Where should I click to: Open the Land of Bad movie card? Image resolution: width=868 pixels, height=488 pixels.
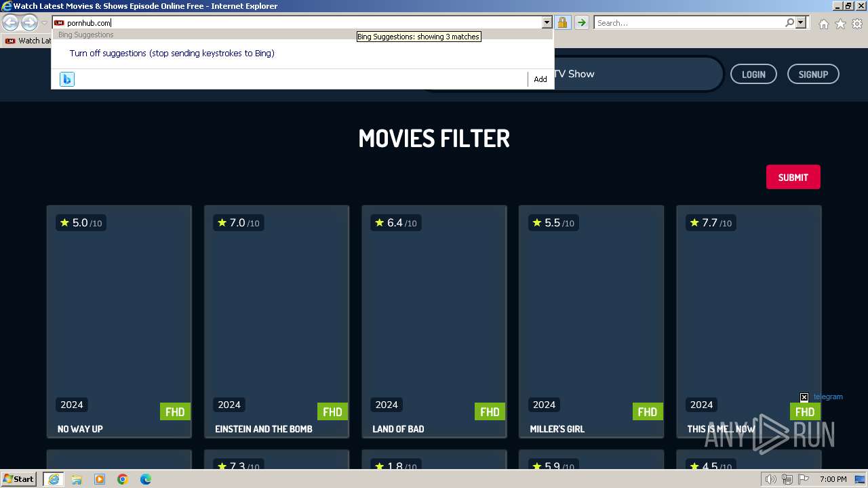(434, 321)
